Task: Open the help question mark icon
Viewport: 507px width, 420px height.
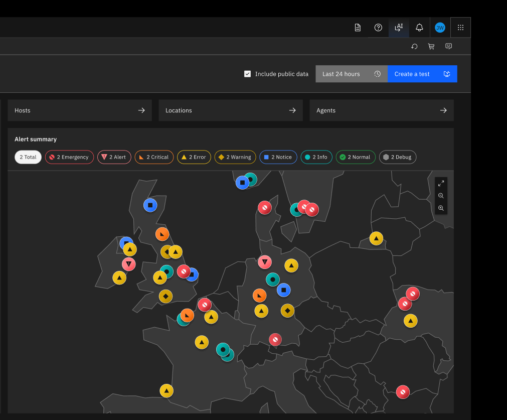Action: [x=378, y=28]
